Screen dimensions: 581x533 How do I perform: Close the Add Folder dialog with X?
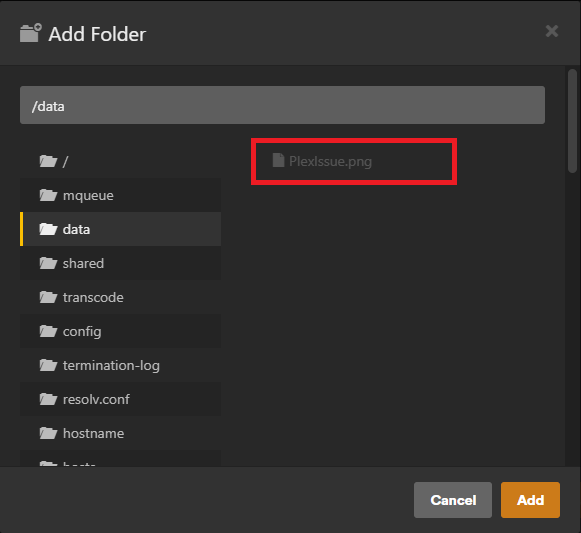pyautogui.click(x=552, y=31)
